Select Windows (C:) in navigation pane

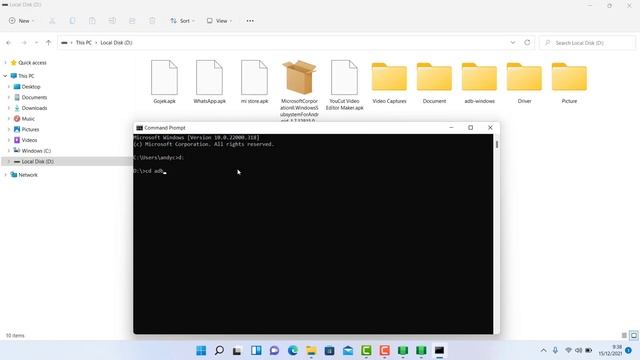36,151
